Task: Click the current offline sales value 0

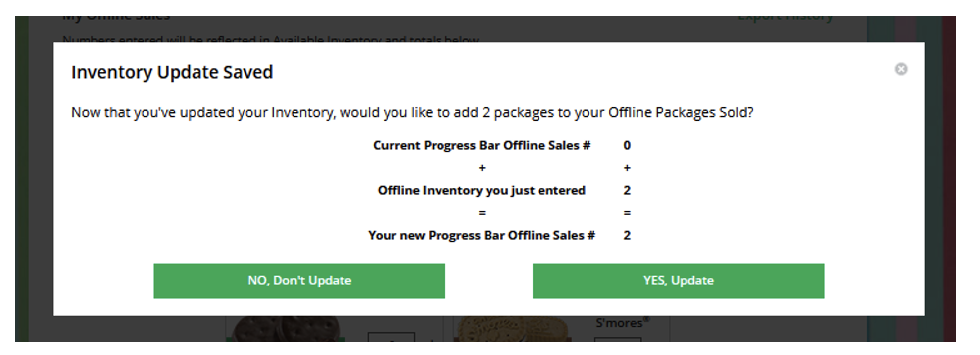Action: coord(627,145)
